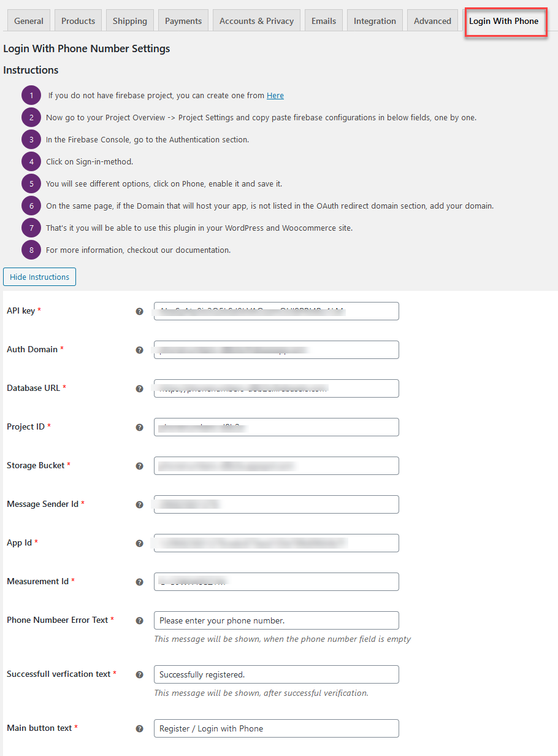Open the Project ID help tooltip
Image resolution: width=558 pixels, height=756 pixels.
tap(140, 427)
